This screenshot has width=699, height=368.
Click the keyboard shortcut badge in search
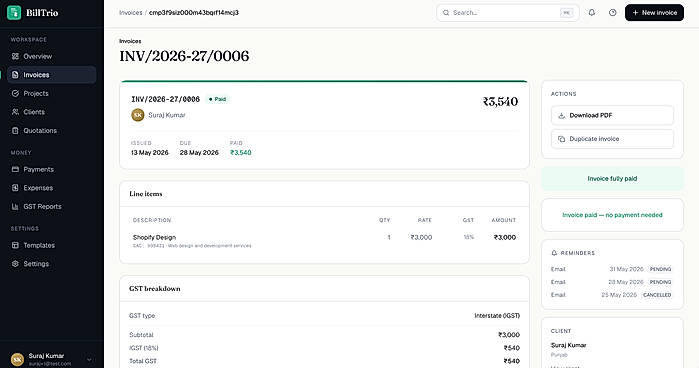tap(566, 12)
